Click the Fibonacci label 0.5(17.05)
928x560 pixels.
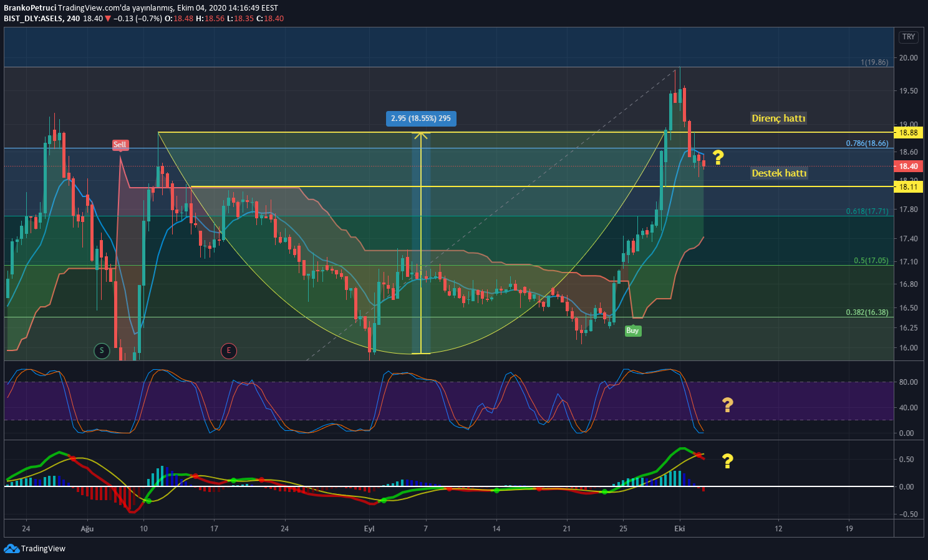[x=871, y=261]
